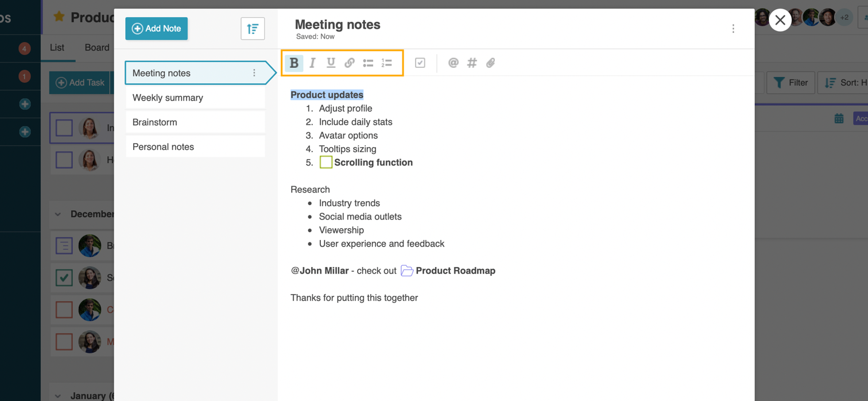This screenshot has height=401, width=868.
Task: Insert a hyperlink using the link icon
Action: click(349, 63)
